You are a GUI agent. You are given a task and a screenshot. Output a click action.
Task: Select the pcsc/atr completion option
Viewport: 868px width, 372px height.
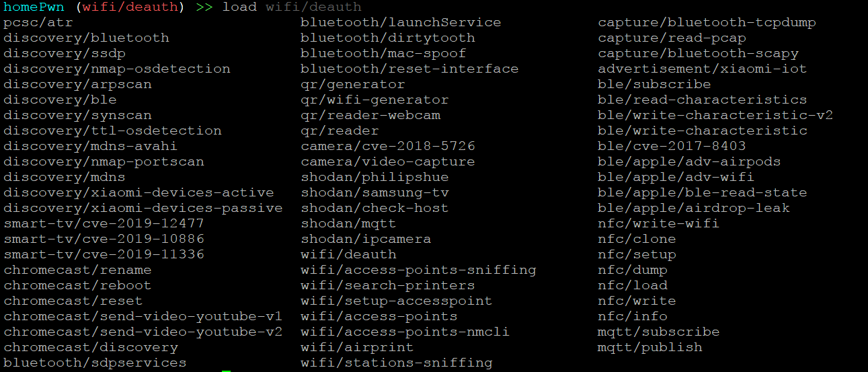[38, 22]
